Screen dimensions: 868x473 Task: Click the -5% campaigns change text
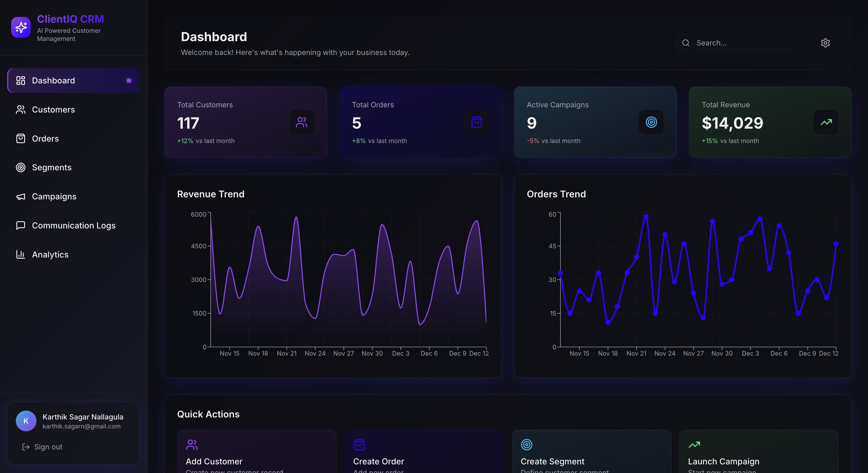point(533,141)
